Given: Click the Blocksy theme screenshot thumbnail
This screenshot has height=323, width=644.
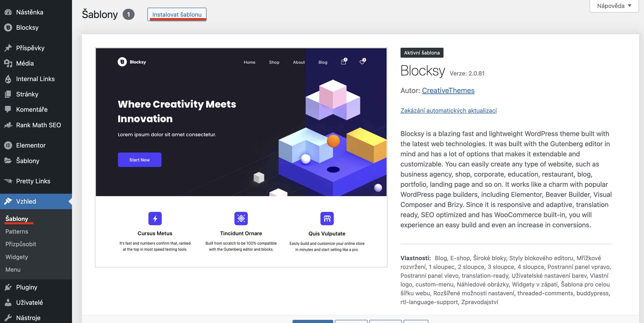Looking at the screenshot, I should click(241, 157).
